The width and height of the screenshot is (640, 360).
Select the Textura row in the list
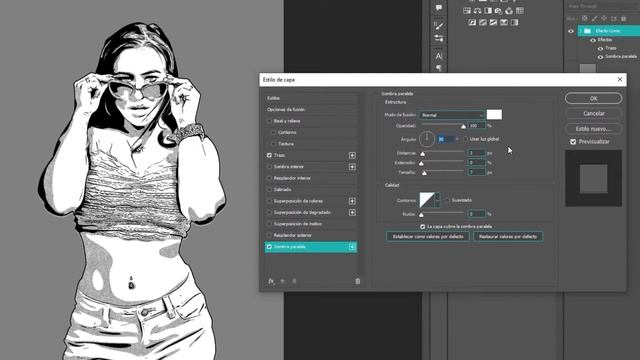click(x=311, y=144)
